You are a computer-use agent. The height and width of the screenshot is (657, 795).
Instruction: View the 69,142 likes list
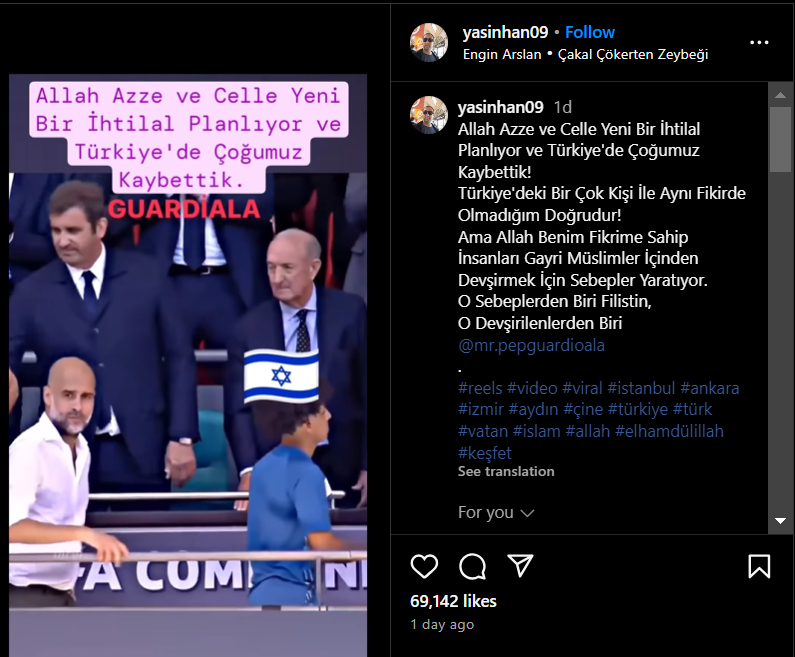pos(453,601)
